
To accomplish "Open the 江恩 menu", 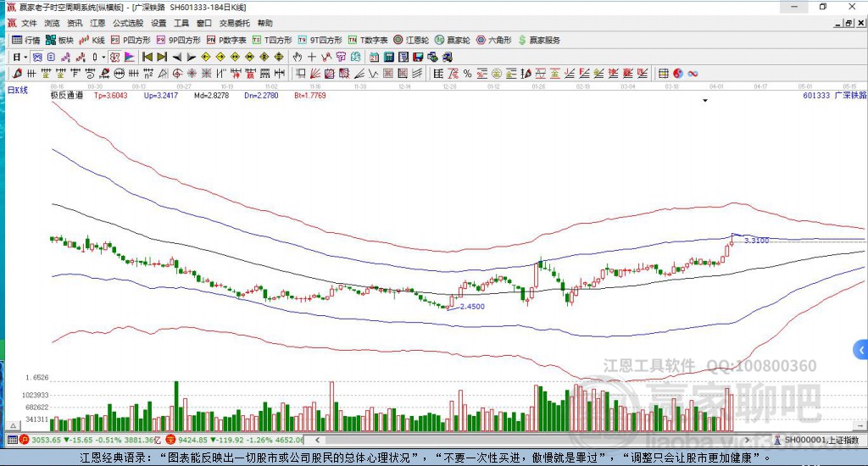I will [x=97, y=23].
